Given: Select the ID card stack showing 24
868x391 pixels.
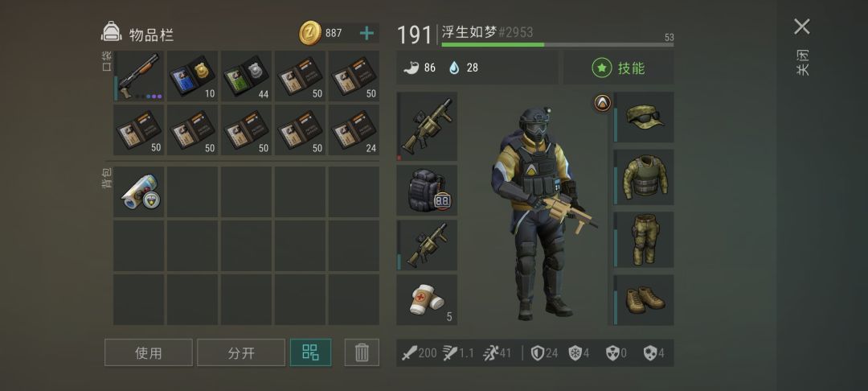Looking at the screenshot, I should pyautogui.click(x=354, y=130).
